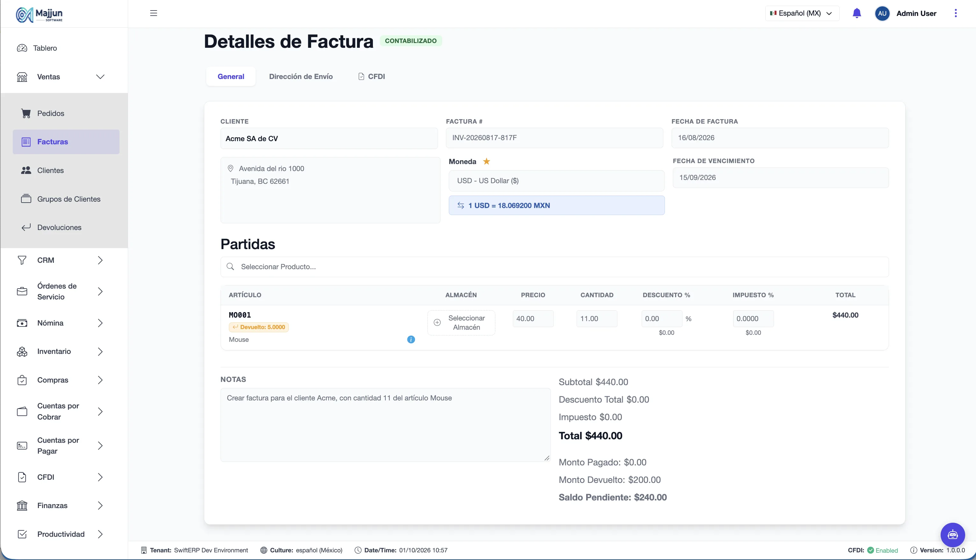Click the Cantidad field showing 11.00

coord(596,319)
